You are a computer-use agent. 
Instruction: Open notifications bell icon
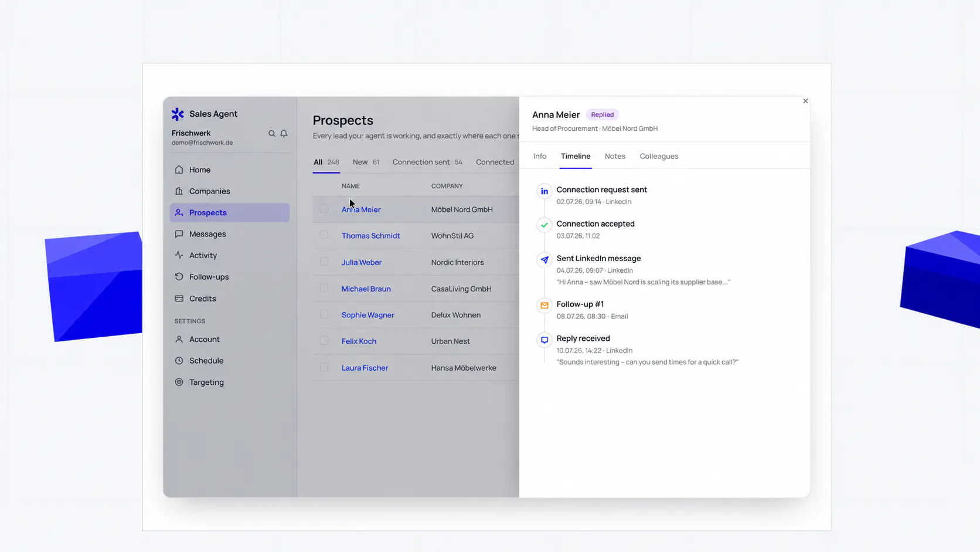pos(284,134)
